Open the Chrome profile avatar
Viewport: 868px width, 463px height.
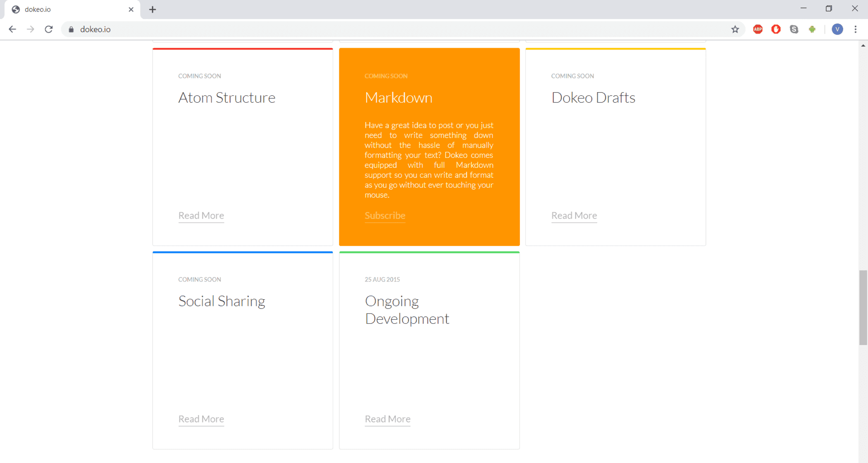(x=837, y=29)
